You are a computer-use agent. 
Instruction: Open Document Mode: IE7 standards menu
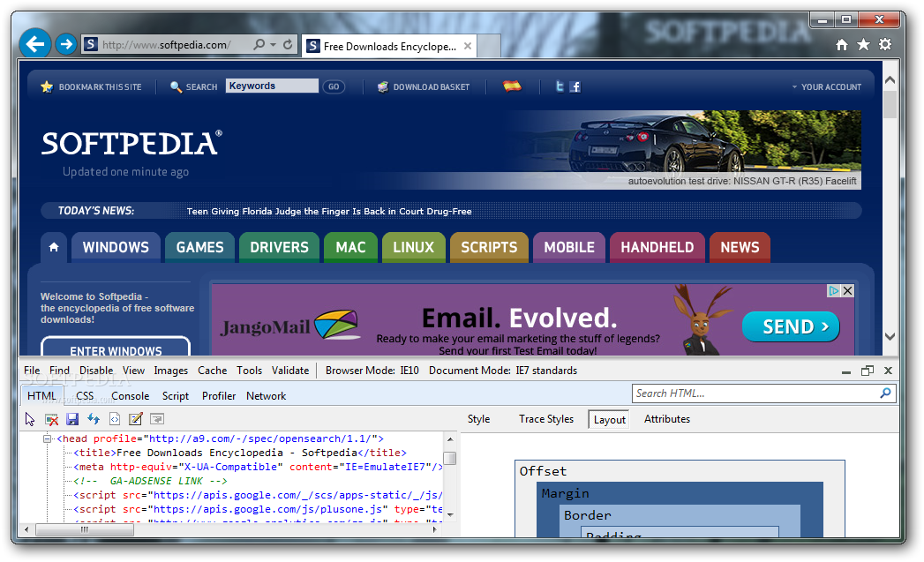(x=503, y=371)
